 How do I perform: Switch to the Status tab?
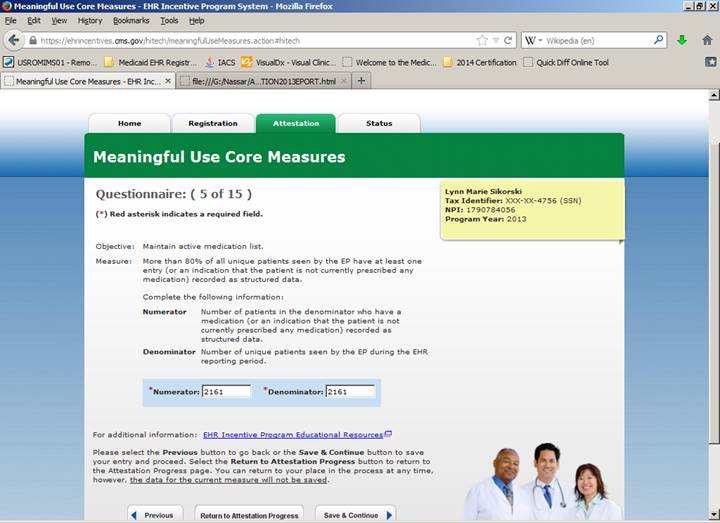[379, 123]
